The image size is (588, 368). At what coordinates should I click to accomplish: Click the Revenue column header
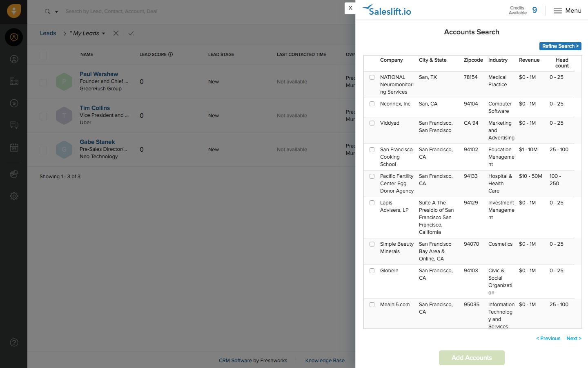pos(529,60)
